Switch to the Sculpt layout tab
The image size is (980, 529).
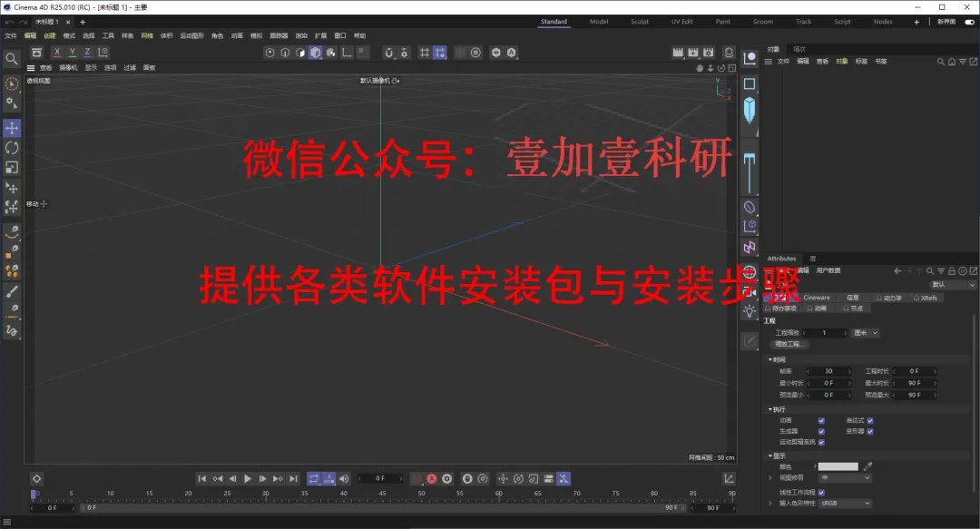(640, 21)
